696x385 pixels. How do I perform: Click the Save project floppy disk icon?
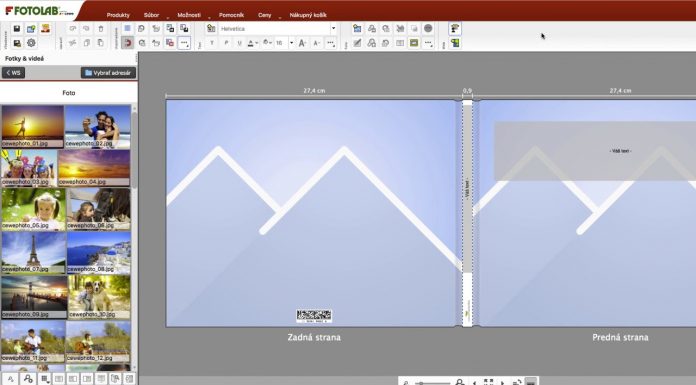coord(17,29)
